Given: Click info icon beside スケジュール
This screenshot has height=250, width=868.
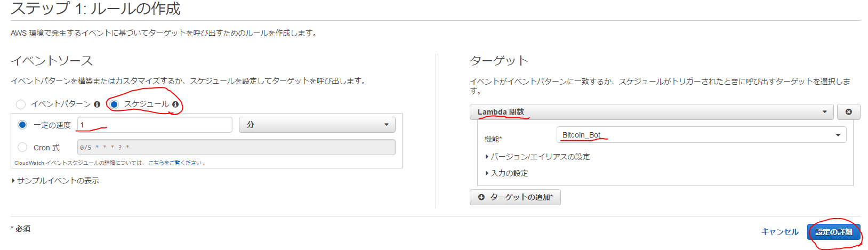Looking at the screenshot, I should coord(175,104).
